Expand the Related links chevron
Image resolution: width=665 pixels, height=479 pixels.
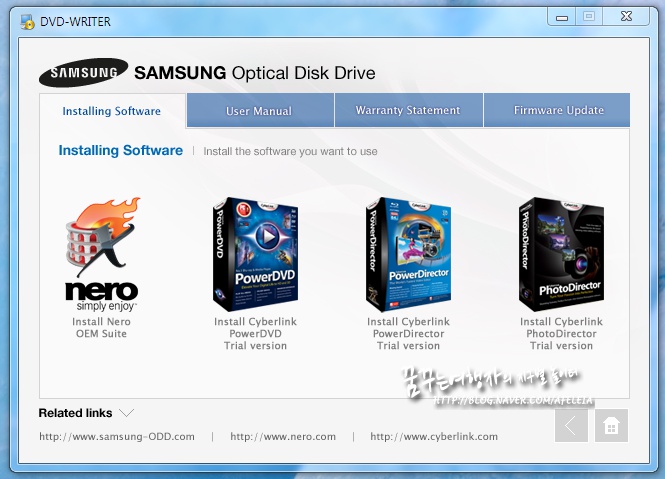click(127, 412)
